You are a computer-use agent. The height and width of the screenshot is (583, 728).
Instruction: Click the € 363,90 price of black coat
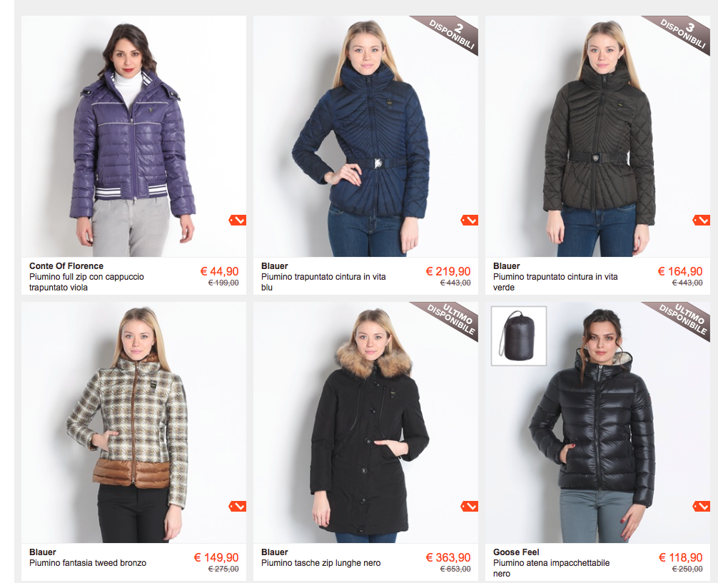[x=448, y=557]
